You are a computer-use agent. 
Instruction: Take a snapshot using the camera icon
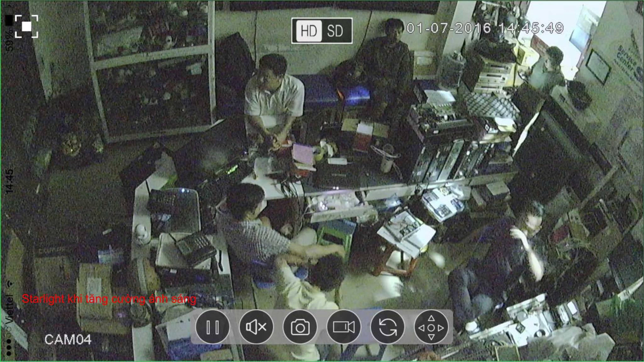point(300,327)
